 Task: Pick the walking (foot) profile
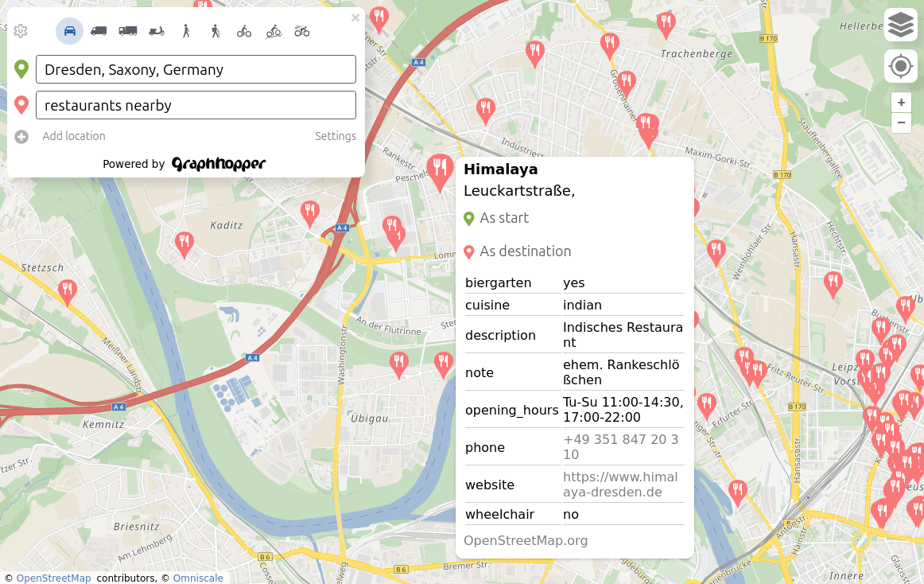tap(186, 31)
